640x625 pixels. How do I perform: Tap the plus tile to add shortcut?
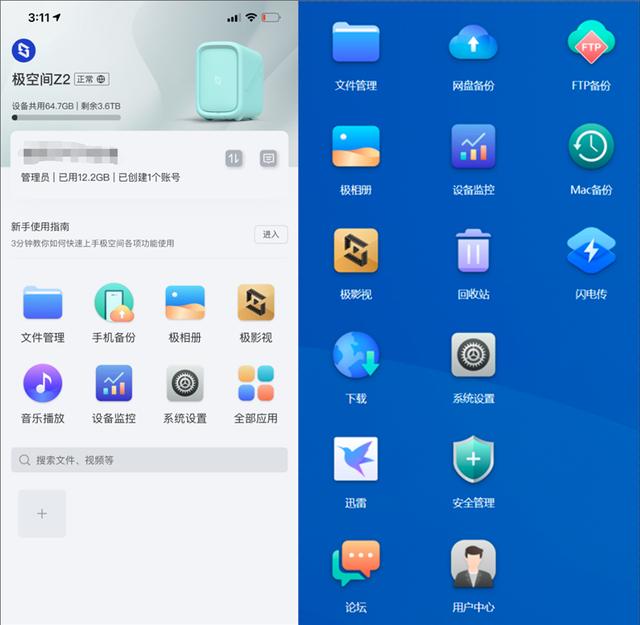pyautogui.click(x=42, y=514)
